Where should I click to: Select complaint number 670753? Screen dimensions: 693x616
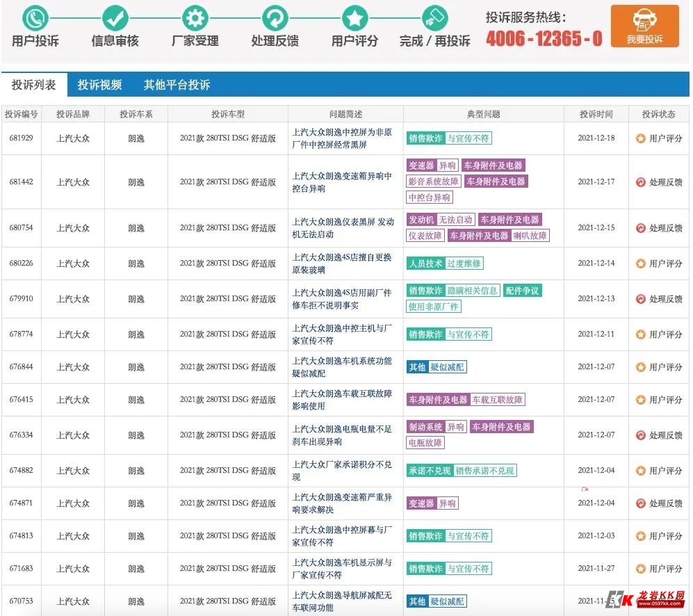[x=22, y=601]
